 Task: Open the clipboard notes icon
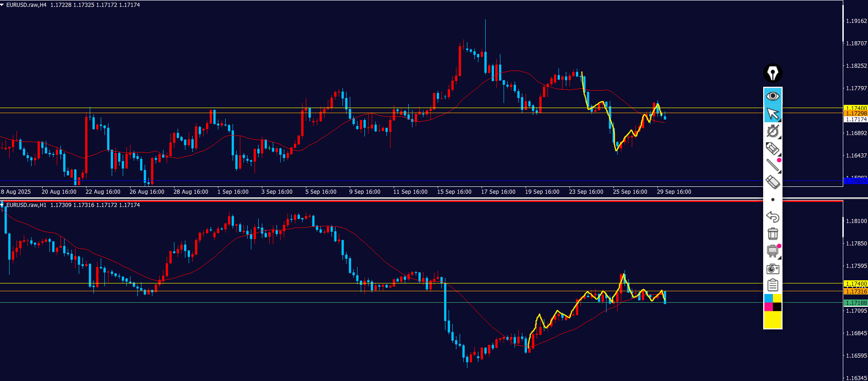[x=773, y=285]
